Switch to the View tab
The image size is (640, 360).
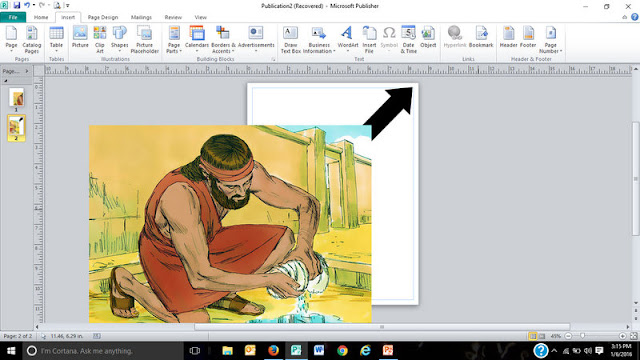(200, 17)
